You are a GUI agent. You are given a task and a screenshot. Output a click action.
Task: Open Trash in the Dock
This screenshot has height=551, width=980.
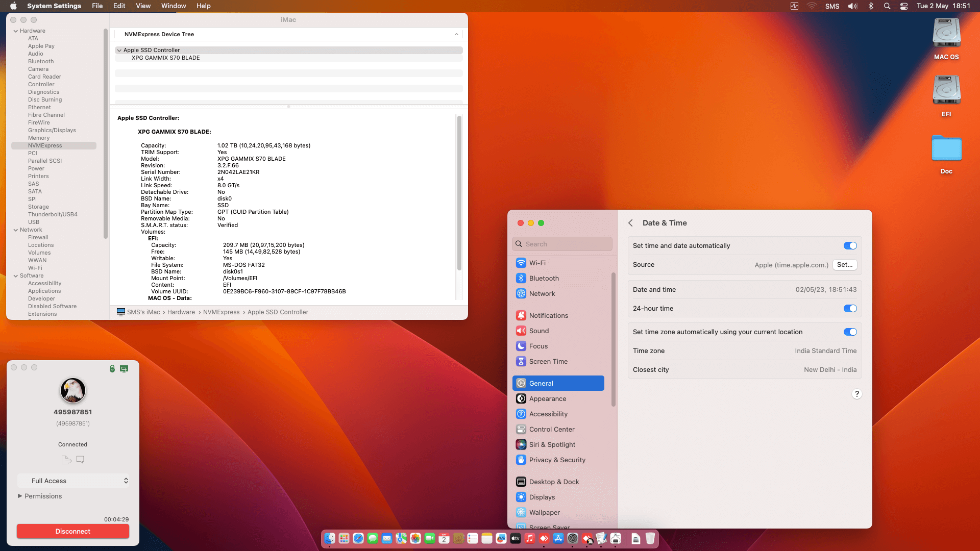click(650, 538)
